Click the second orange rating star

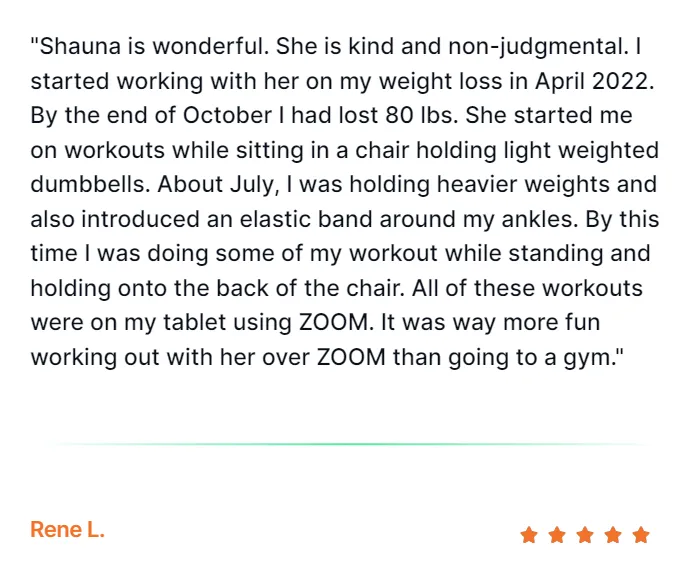[x=557, y=535]
